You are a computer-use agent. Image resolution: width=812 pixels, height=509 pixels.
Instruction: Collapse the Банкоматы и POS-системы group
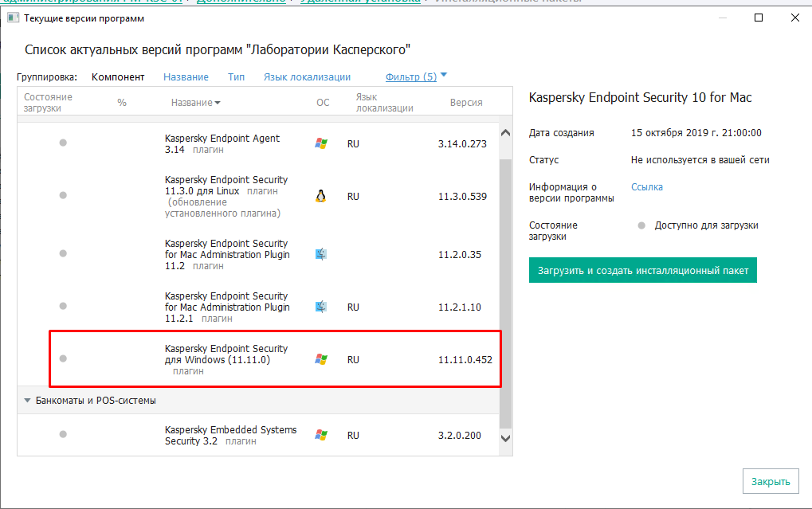pos(28,401)
